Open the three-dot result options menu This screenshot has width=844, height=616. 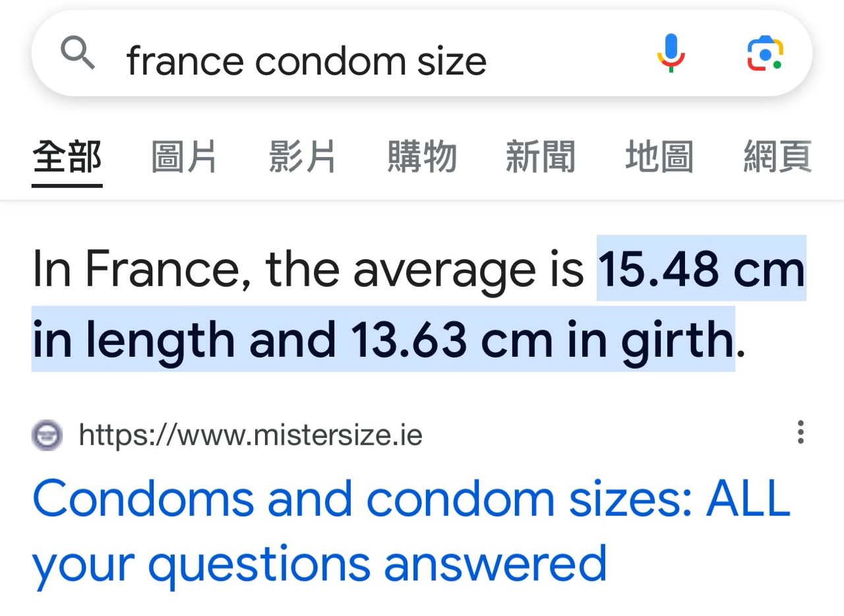click(800, 432)
